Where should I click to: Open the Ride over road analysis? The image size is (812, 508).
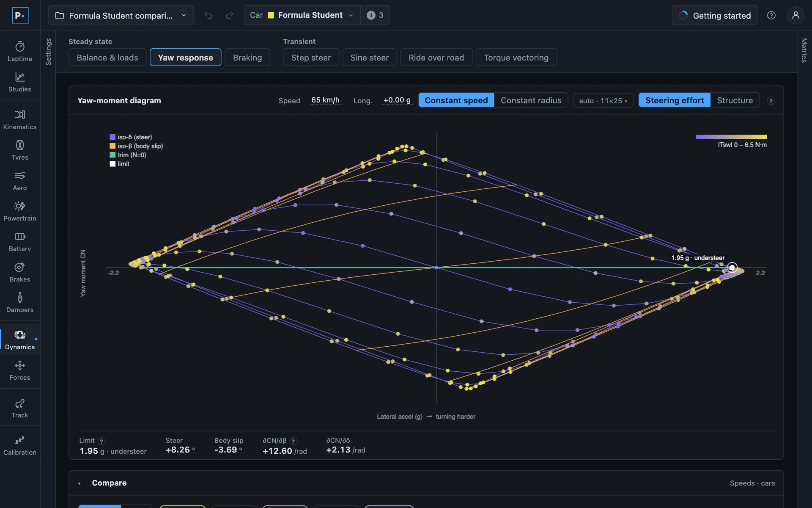pyautogui.click(x=436, y=58)
